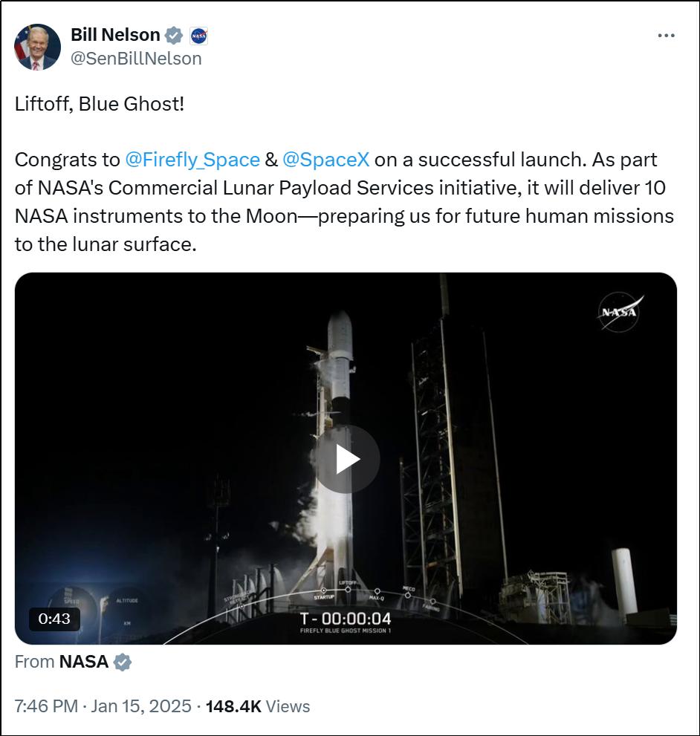Open the more options ellipsis menu
Viewport: 700px width, 736px height.
(666, 36)
